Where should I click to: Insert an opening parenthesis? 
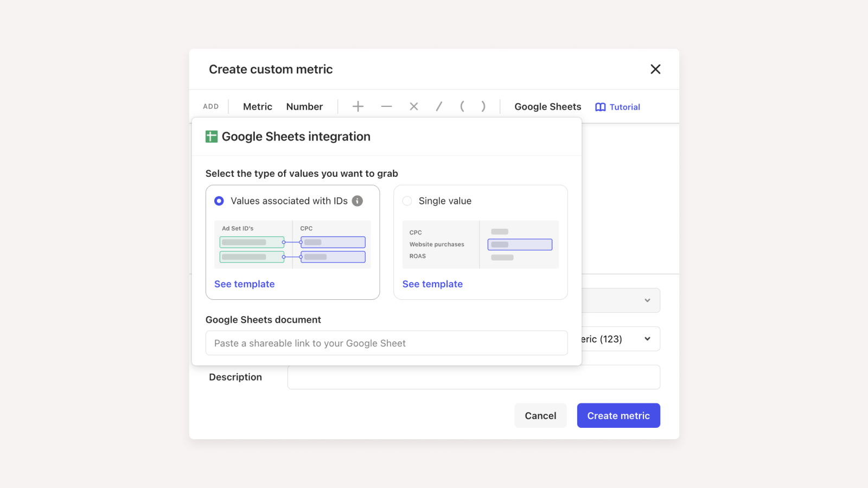pos(462,107)
